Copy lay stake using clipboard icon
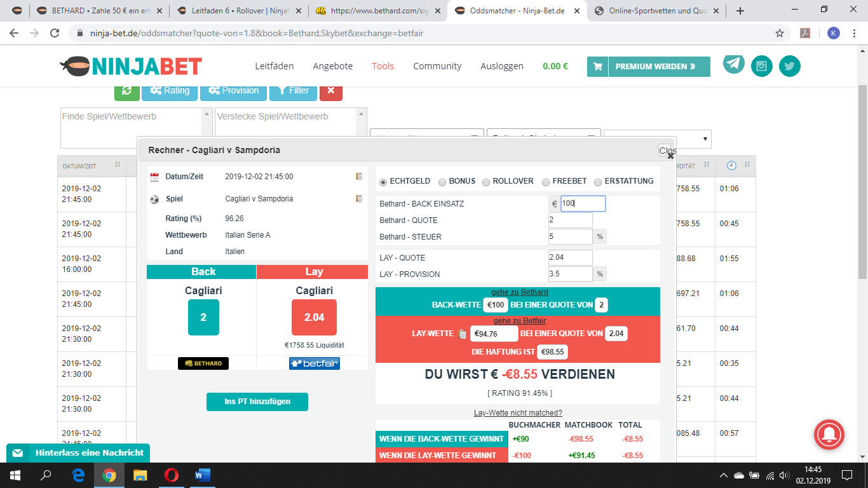 tap(462, 334)
